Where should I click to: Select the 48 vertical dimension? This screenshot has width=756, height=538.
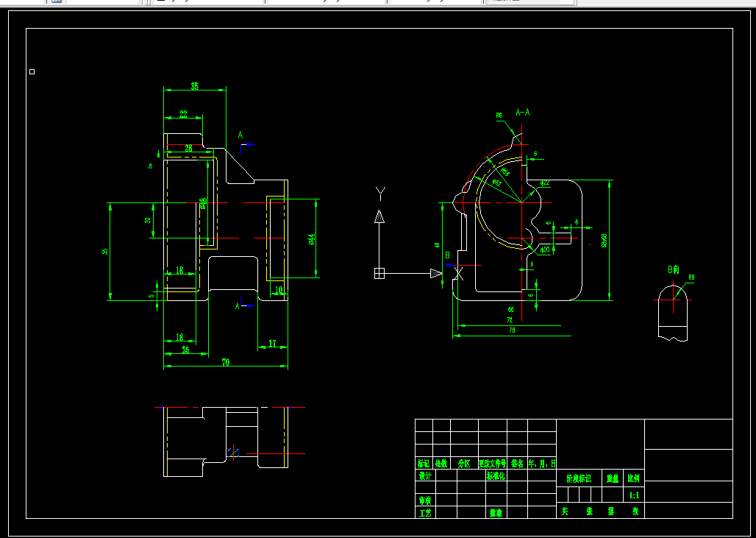pos(438,245)
